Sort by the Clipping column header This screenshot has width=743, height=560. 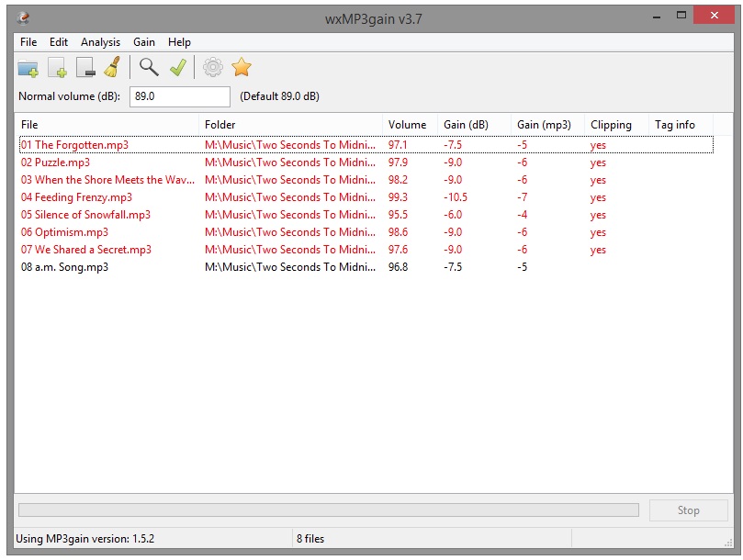(x=611, y=125)
